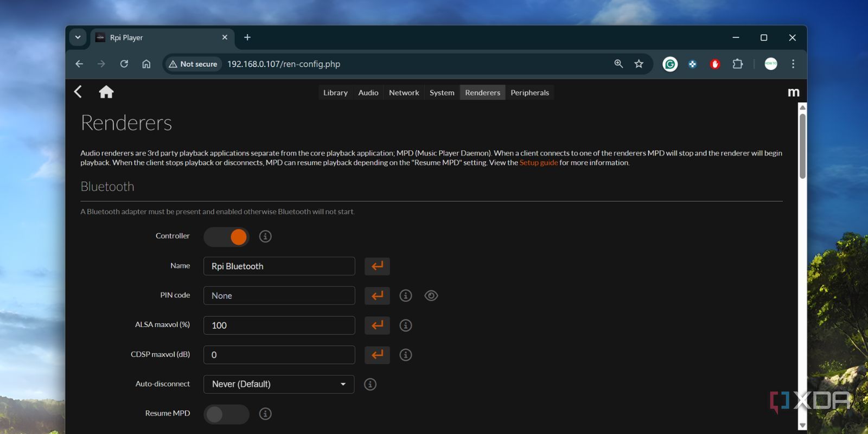Reveal PIN code with eye icon
Viewport: 868px width, 434px height.
pyautogui.click(x=431, y=296)
